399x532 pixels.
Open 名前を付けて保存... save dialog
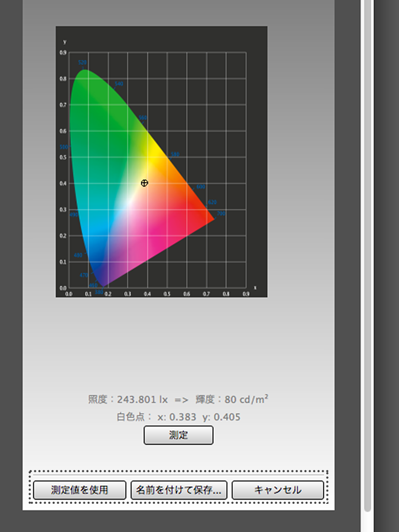[179, 490]
